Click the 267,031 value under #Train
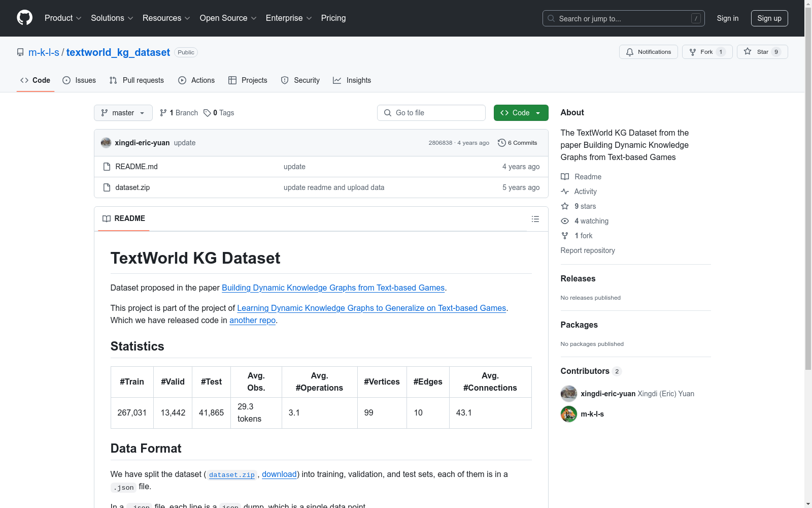Screen dimensions: 812x508 (132, 412)
